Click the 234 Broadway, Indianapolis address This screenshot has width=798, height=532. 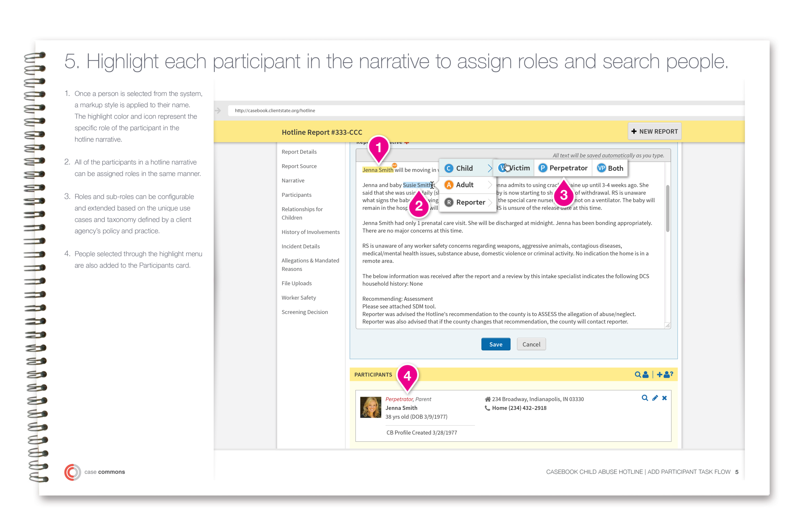tap(538, 399)
